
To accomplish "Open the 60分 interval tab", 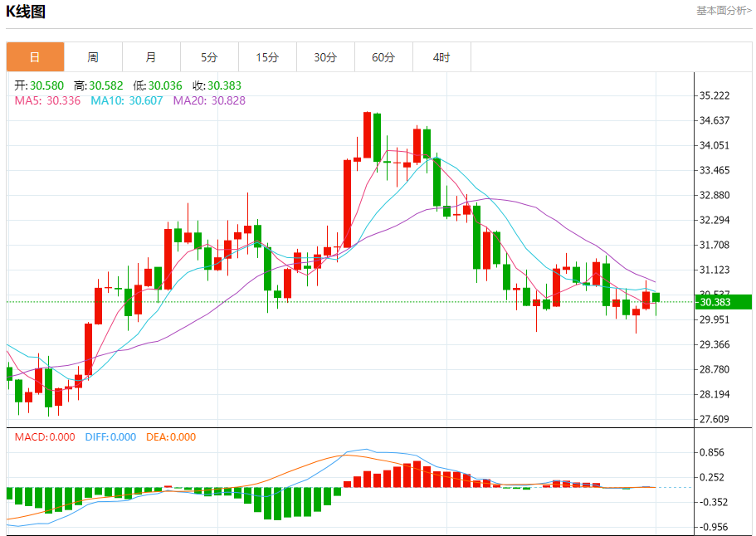I will (383, 57).
